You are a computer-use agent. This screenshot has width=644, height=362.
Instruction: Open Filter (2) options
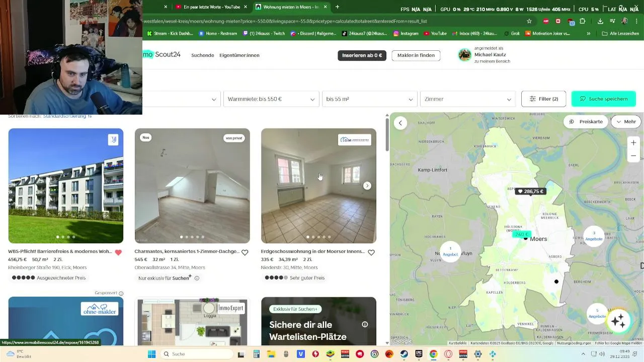(543, 99)
